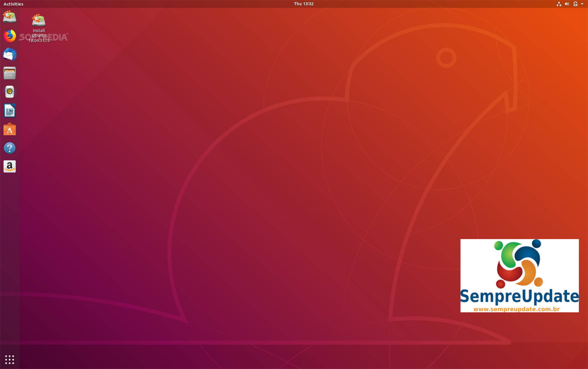Open the Activities overview
This screenshot has width=588, height=369.
pyautogui.click(x=13, y=4)
